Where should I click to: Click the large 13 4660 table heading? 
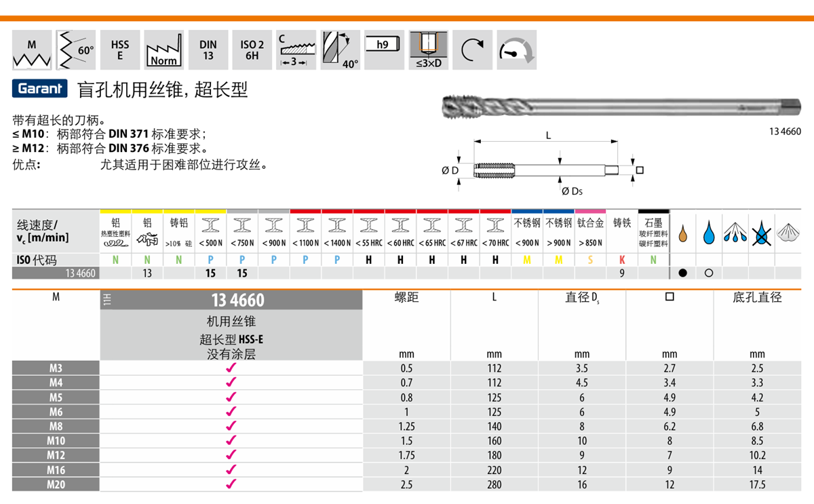[237, 300]
